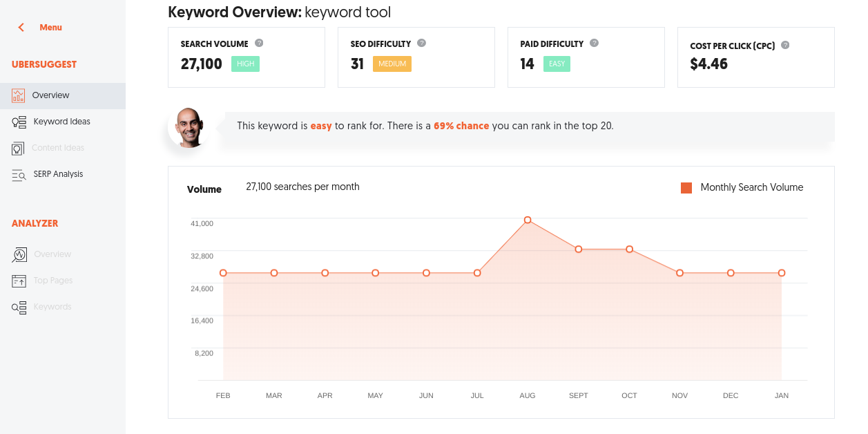This screenshot has width=868, height=434.
Task: Click the SEPT data point on chart
Action: click(x=579, y=249)
